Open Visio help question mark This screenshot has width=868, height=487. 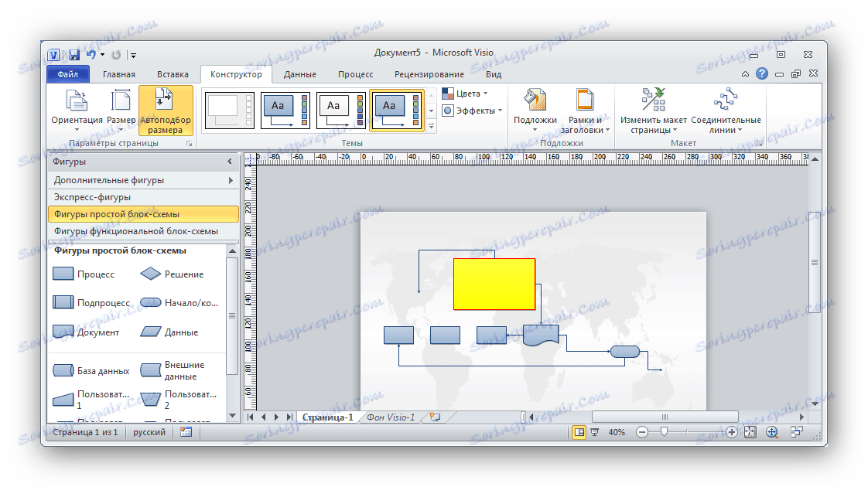pyautogui.click(x=762, y=73)
